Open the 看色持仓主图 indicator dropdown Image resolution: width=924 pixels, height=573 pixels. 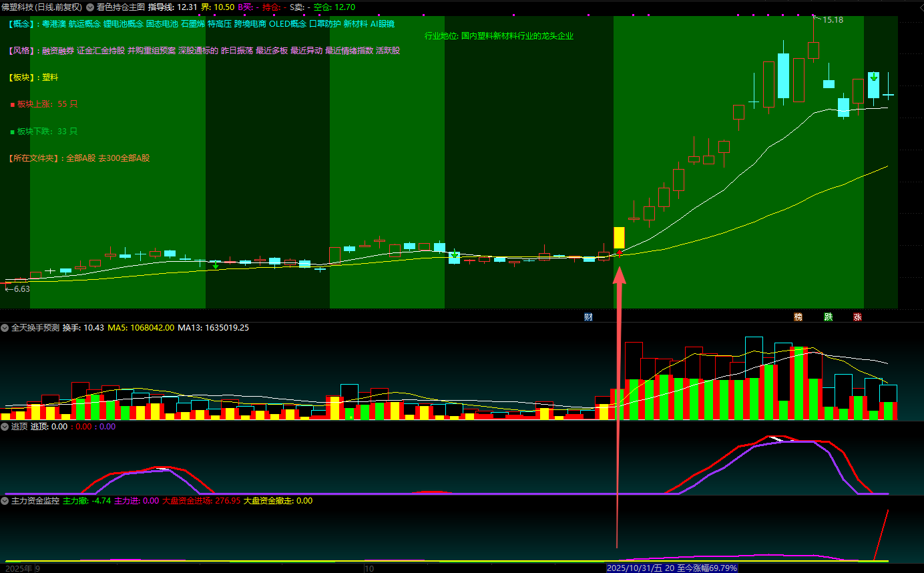90,7
